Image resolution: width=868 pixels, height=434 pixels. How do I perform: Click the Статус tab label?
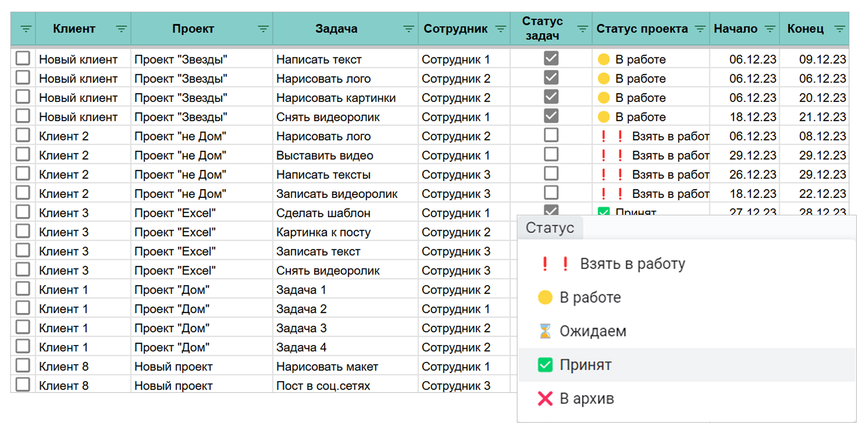pyautogui.click(x=550, y=228)
